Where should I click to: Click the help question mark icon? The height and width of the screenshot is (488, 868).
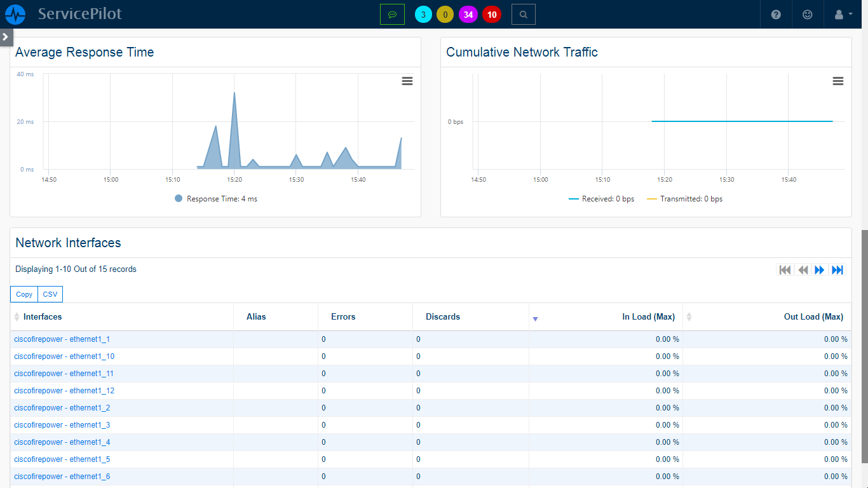tap(776, 14)
